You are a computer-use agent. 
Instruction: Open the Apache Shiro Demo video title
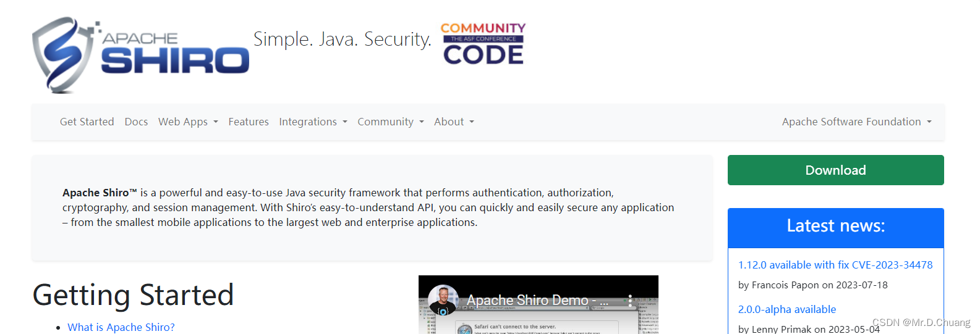click(x=538, y=300)
